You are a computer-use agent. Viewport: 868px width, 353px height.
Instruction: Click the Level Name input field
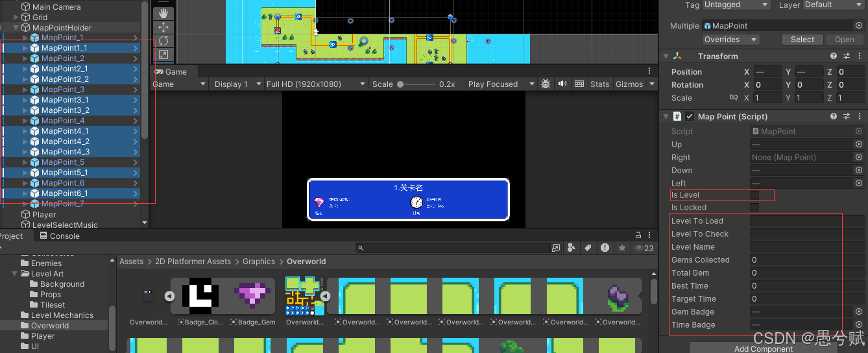807,247
